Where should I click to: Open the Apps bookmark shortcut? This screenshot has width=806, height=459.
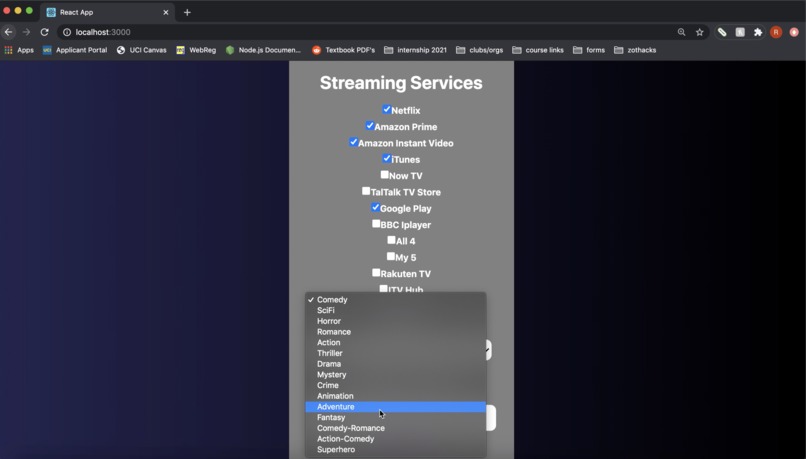click(19, 50)
